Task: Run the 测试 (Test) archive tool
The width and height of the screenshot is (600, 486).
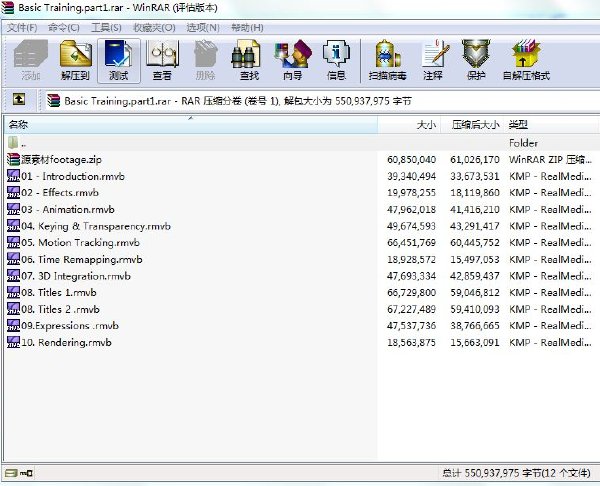Action: pos(119,60)
